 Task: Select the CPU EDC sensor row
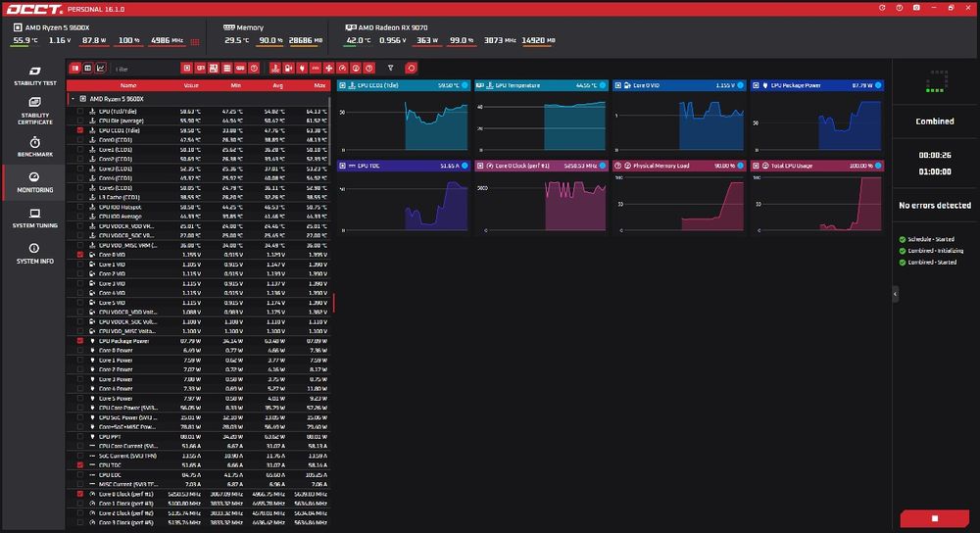coord(198,475)
